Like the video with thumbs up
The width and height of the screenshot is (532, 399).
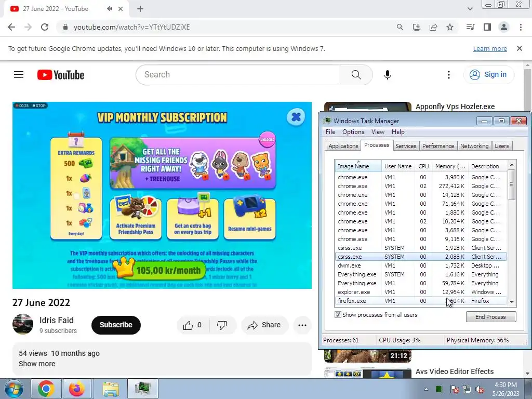(193, 325)
